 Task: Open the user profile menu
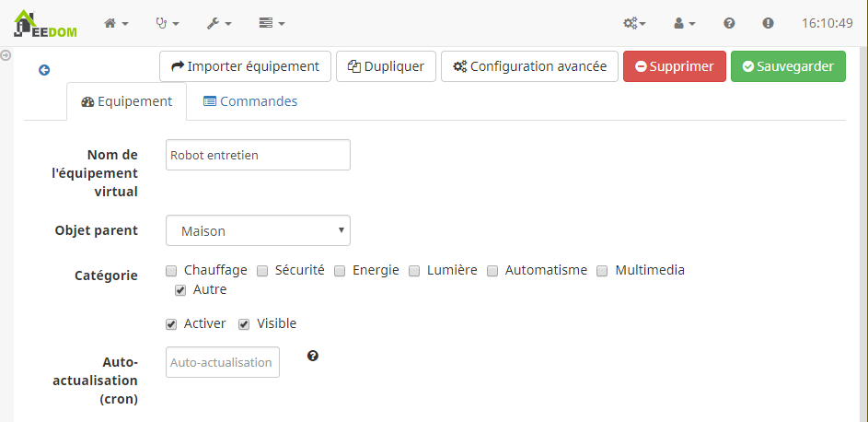click(684, 23)
